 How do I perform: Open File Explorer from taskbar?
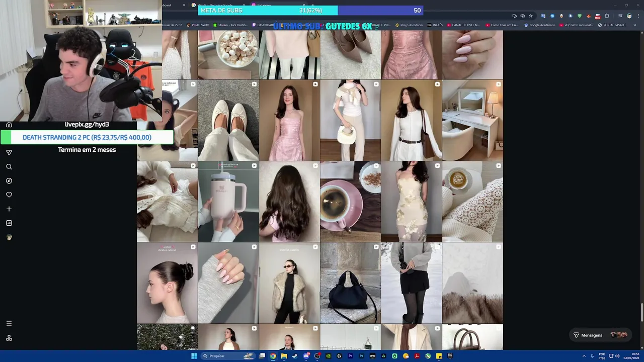point(284,356)
